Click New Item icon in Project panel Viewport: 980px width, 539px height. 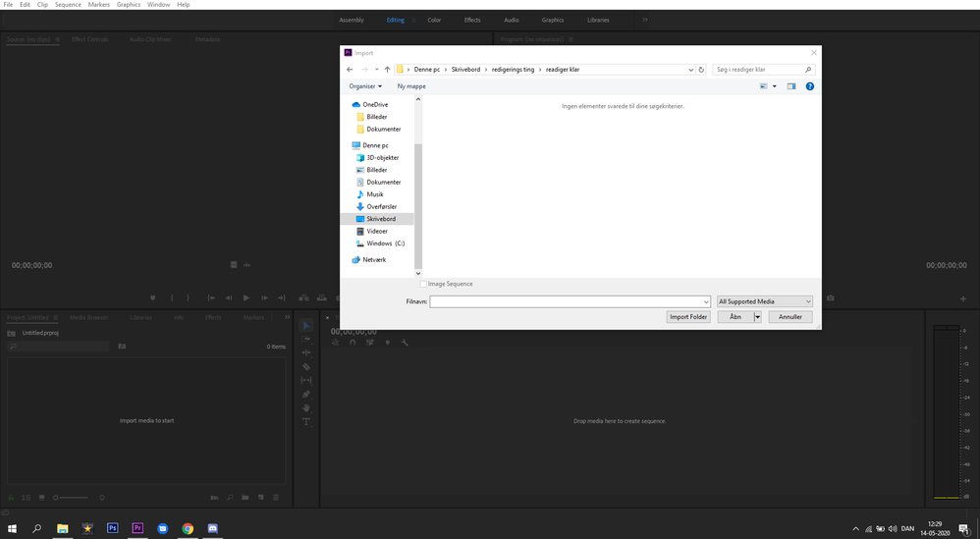click(260, 498)
